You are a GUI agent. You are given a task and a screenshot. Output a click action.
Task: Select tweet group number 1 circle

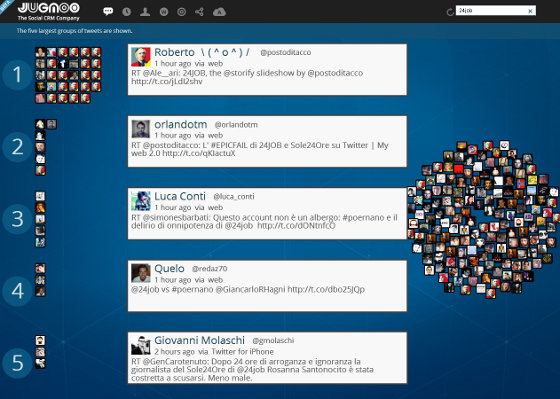[x=17, y=75]
